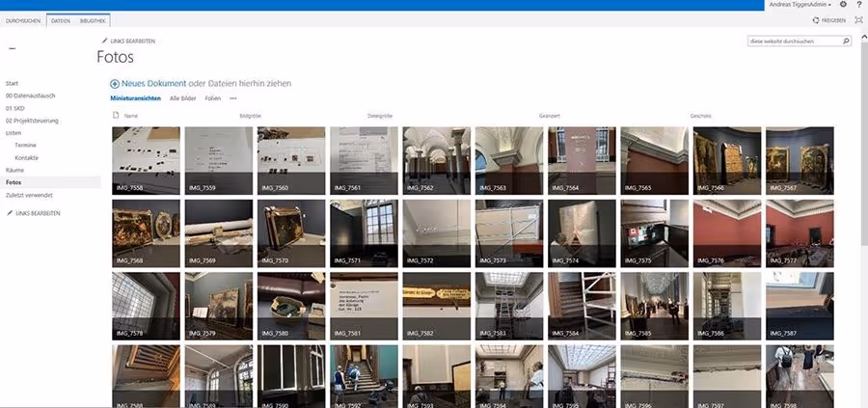Open thumbnail IMG_7573
The height and width of the screenshot is (408, 868).
click(x=509, y=233)
